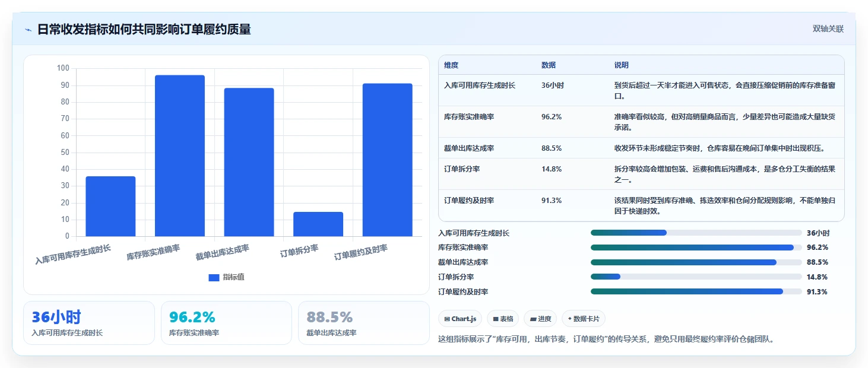This screenshot has height=368, width=868.
Task: Click the 订单履约及时率 progress bar
Action: (696, 291)
